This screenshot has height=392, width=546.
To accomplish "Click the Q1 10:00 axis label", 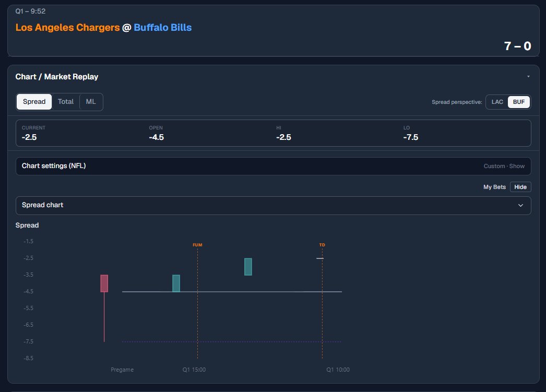I will pyautogui.click(x=338, y=370).
